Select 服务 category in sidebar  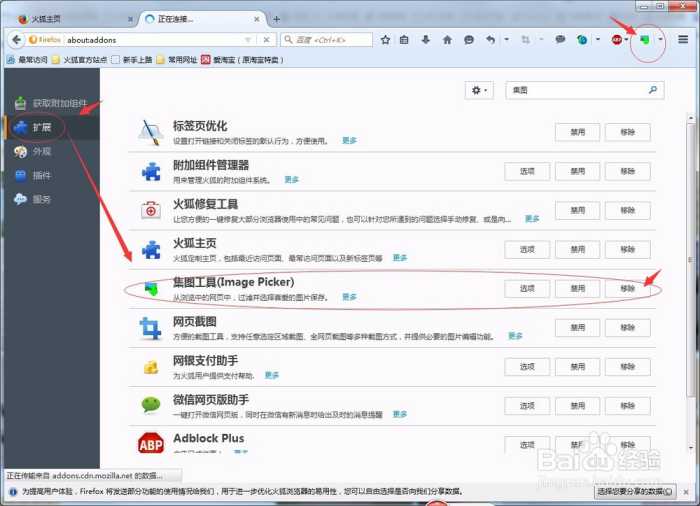click(50, 199)
